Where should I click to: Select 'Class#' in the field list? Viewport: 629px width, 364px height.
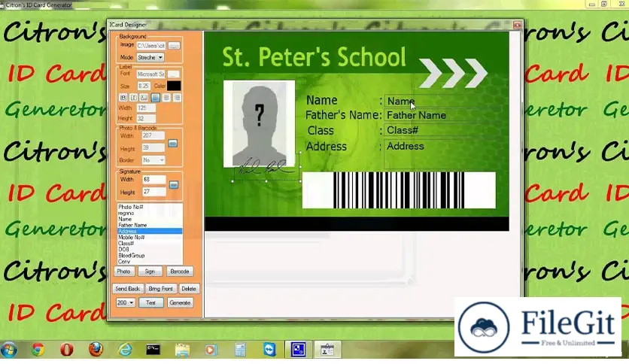(150, 244)
